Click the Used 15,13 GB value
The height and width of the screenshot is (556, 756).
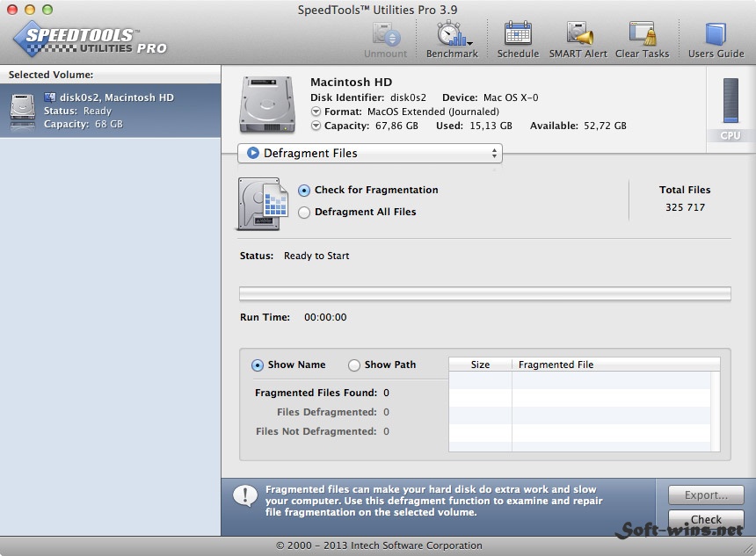pyautogui.click(x=491, y=126)
